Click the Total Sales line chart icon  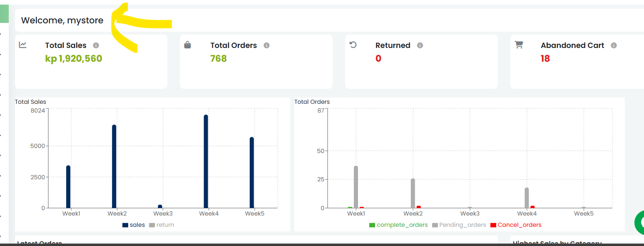23,45
